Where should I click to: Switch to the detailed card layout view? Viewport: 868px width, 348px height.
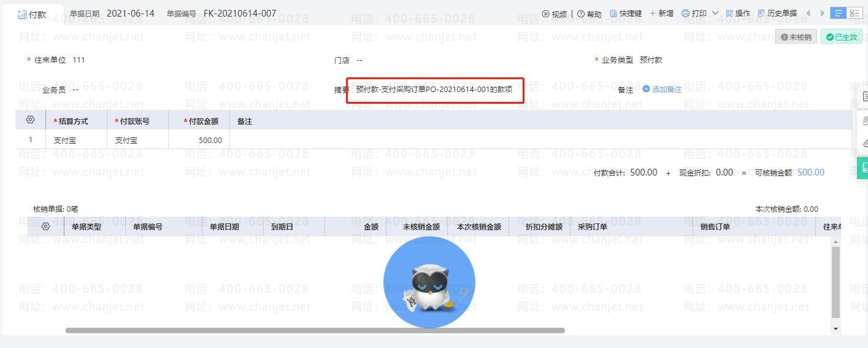pyautogui.click(x=854, y=13)
